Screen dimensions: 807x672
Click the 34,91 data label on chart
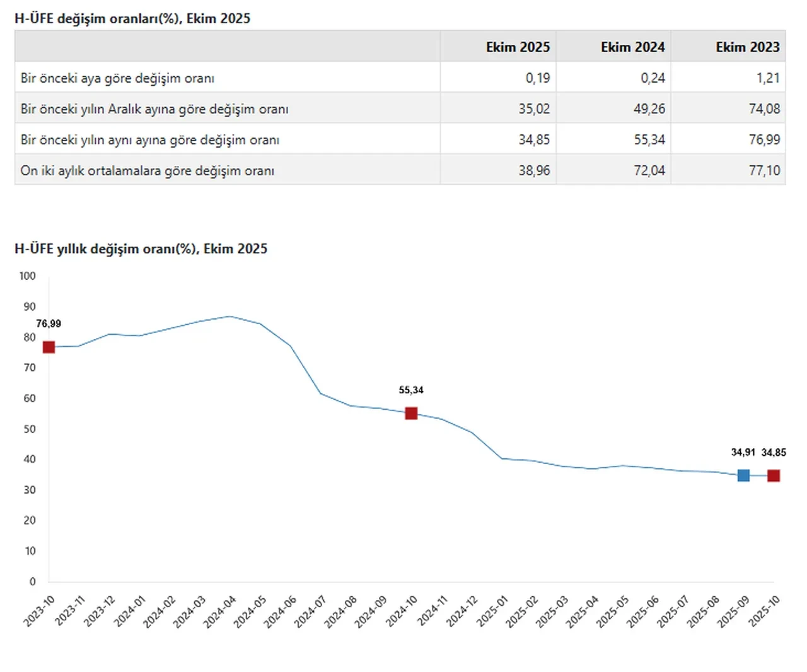[x=743, y=453]
